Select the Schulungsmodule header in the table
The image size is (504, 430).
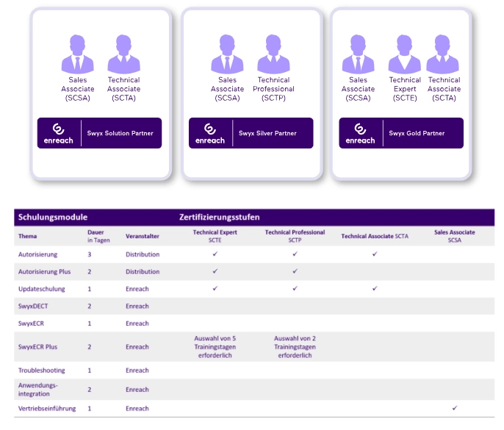tap(53, 218)
